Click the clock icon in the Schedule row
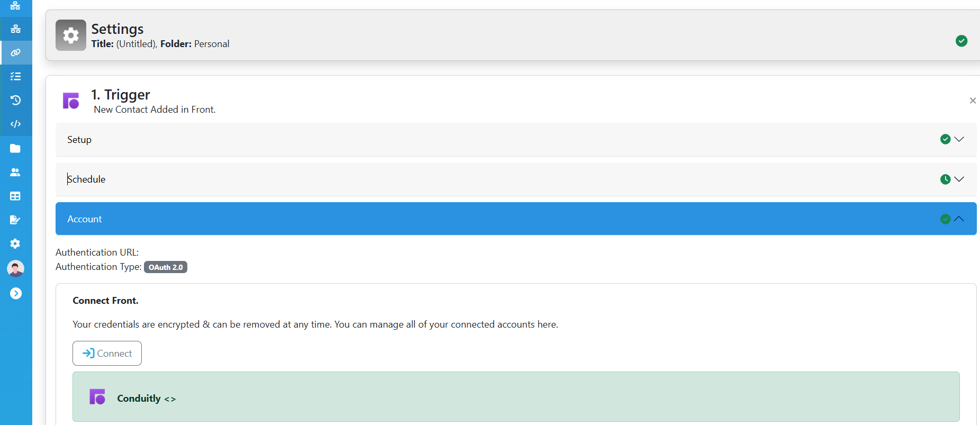This screenshot has height=425, width=980. click(x=946, y=179)
